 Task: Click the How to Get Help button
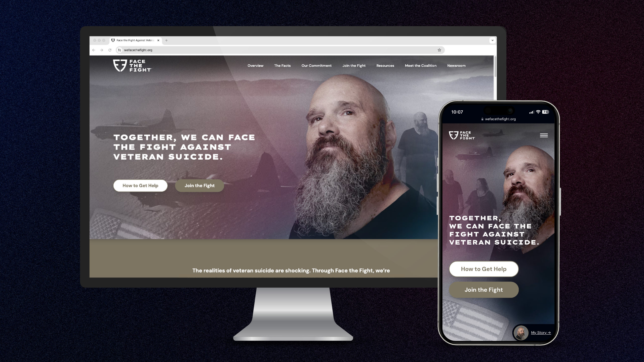pyautogui.click(x=140, y=185)
